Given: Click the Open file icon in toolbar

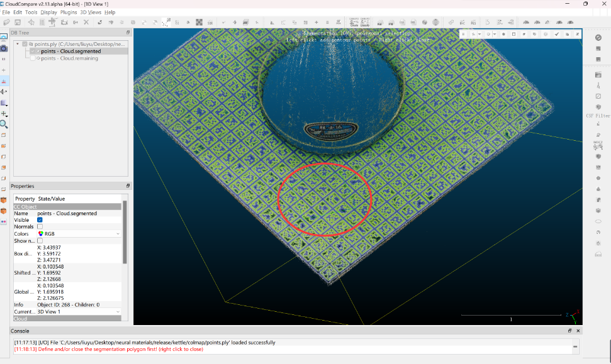Looking at the screenshot, I should [x=7, y=23].
